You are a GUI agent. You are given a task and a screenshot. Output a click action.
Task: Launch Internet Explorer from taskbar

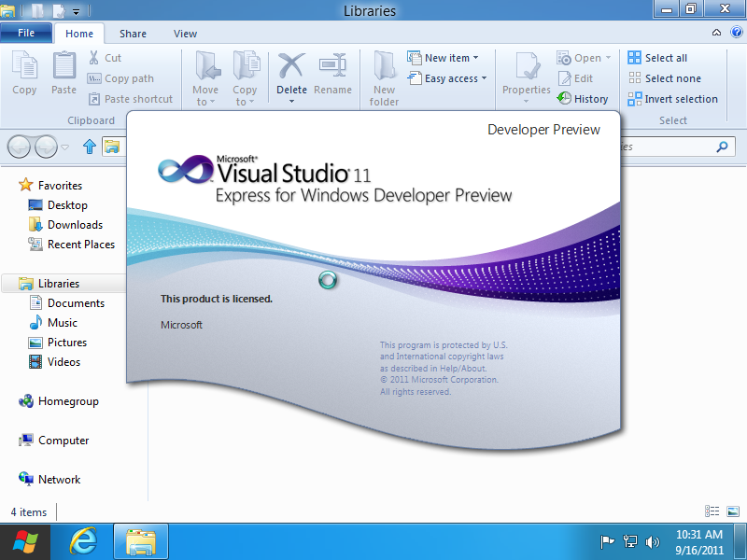point(83,542)
